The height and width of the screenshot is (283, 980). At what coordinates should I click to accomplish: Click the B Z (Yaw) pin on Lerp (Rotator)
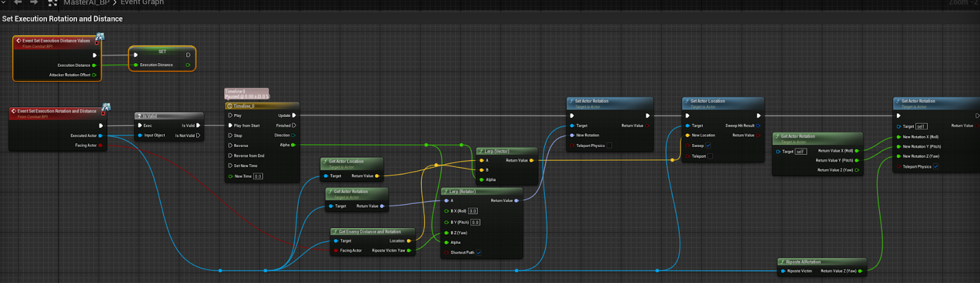(x=447, y=233)
